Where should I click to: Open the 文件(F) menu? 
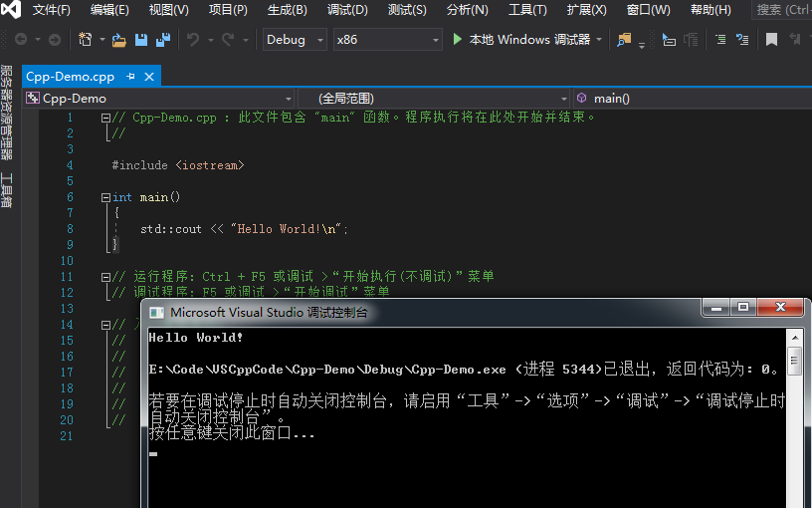point(52,10)
